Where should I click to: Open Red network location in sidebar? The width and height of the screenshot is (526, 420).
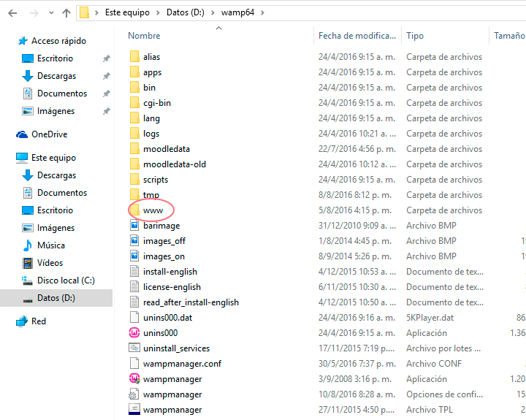click(38, 321)
